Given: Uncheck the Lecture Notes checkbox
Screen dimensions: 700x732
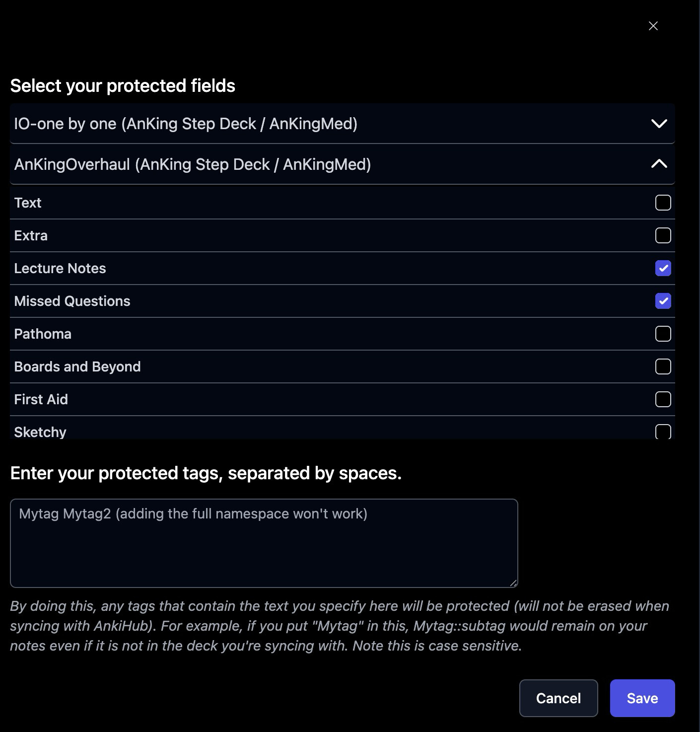Looking at the screenshot, I should coord(663,268).
